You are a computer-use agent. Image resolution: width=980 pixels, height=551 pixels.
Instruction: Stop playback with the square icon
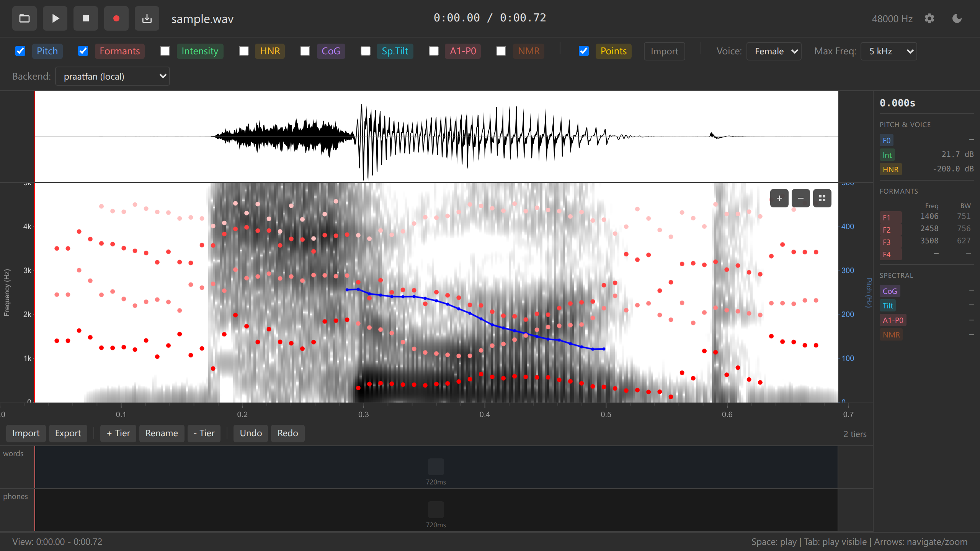[x=86, y=18]
